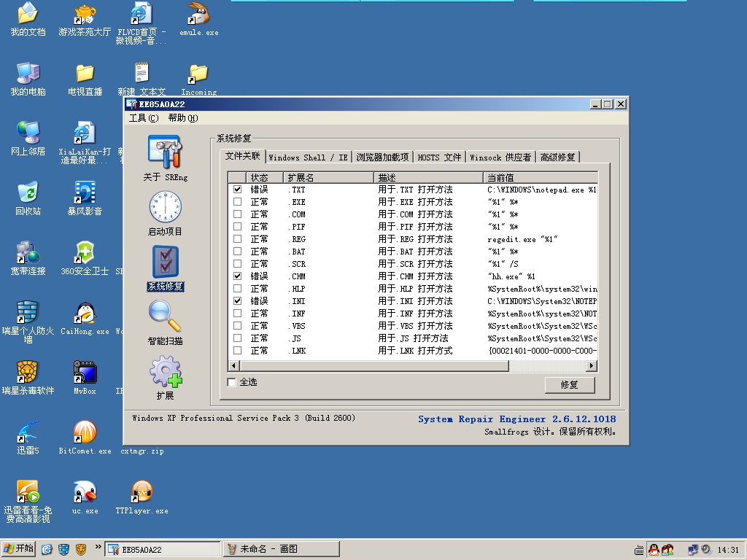Open the 开始 Start menu button
The image size is (747, 560).
(x=18, y=548)
